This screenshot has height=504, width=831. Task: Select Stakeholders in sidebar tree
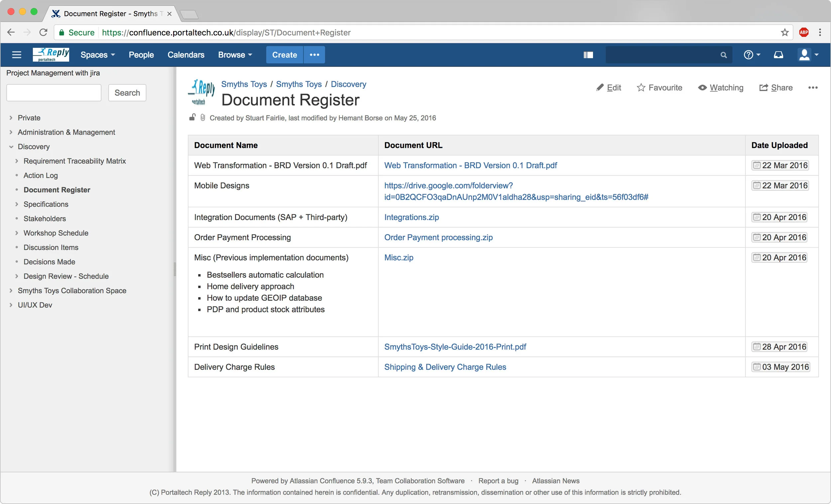click(x=45, y=219)
